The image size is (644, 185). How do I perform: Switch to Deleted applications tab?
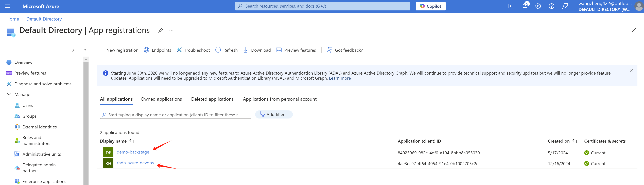[212, 99]
